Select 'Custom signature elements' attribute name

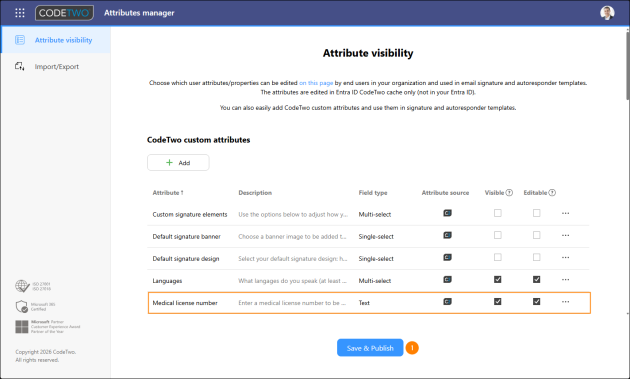point(190,215)
